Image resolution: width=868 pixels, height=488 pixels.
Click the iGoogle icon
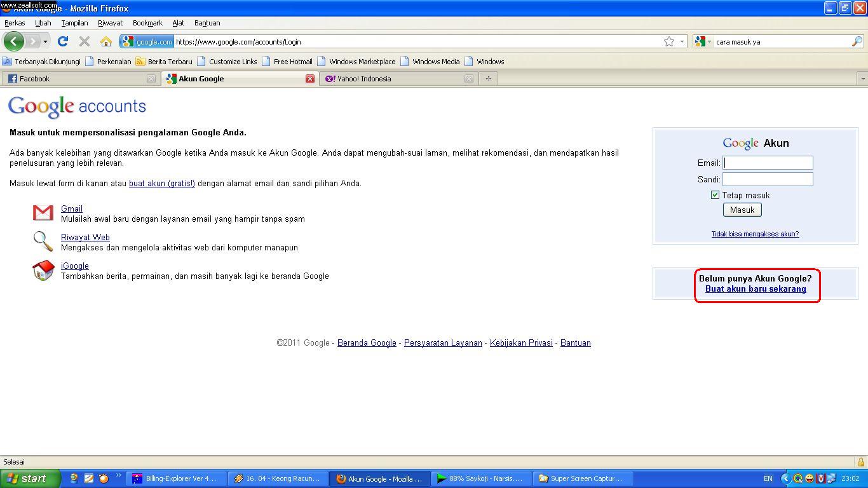42,269
